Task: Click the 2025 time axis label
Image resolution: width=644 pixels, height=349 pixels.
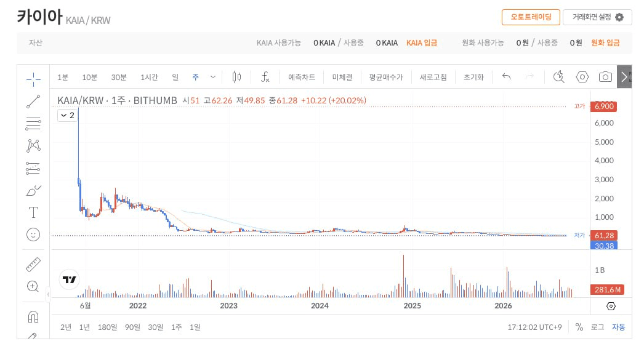Action: (412, 306)
